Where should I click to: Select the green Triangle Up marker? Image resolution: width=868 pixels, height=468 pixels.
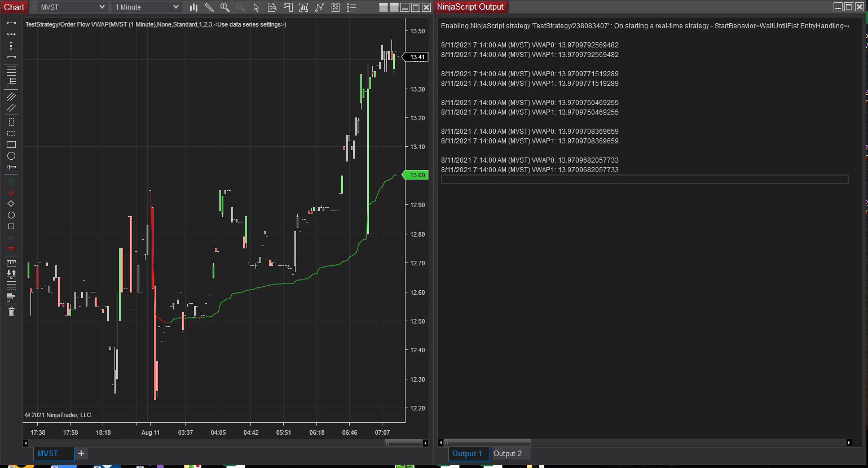coord(11,238)
